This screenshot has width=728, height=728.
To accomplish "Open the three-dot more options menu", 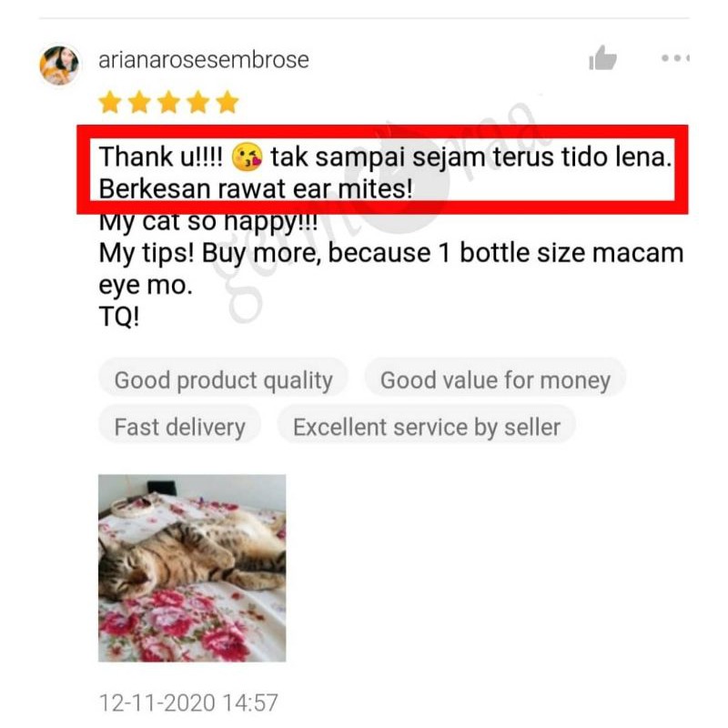I will tap(675, 58).
